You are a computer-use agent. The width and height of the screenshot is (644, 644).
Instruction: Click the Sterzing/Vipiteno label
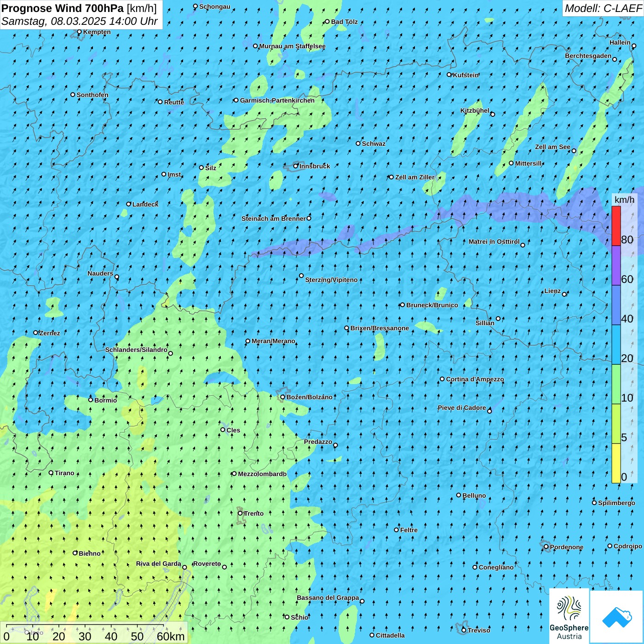click(331, 280)
